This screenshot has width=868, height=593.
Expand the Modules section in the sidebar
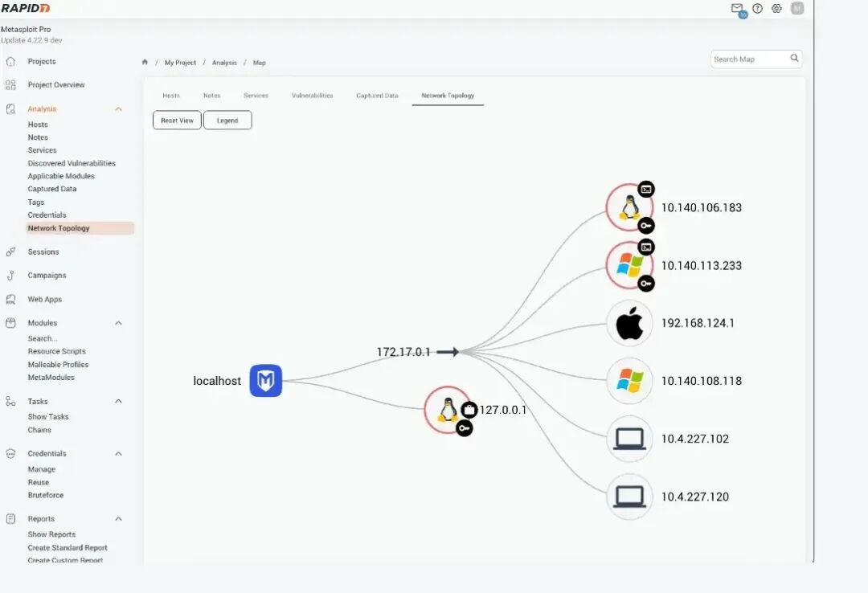118,322
